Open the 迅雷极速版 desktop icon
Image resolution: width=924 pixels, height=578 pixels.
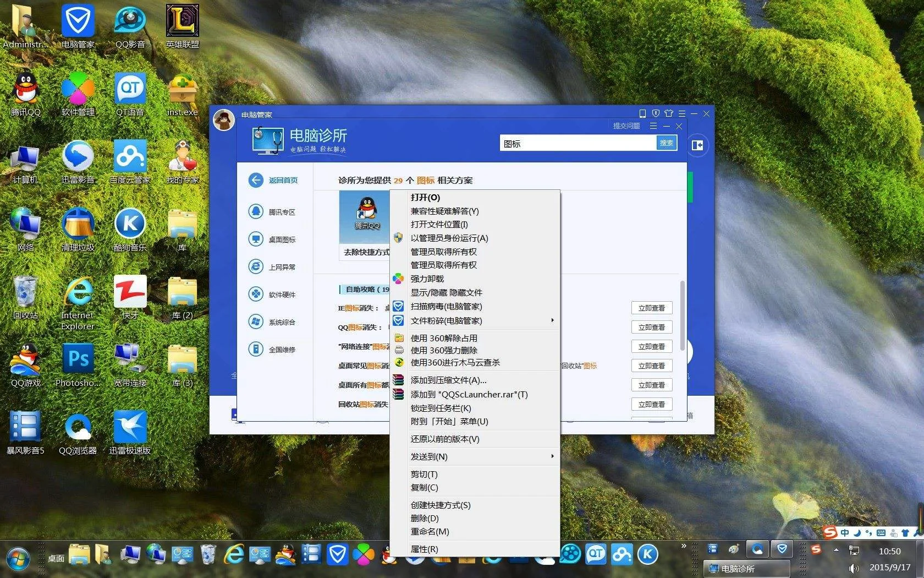(x=130, y=432)
